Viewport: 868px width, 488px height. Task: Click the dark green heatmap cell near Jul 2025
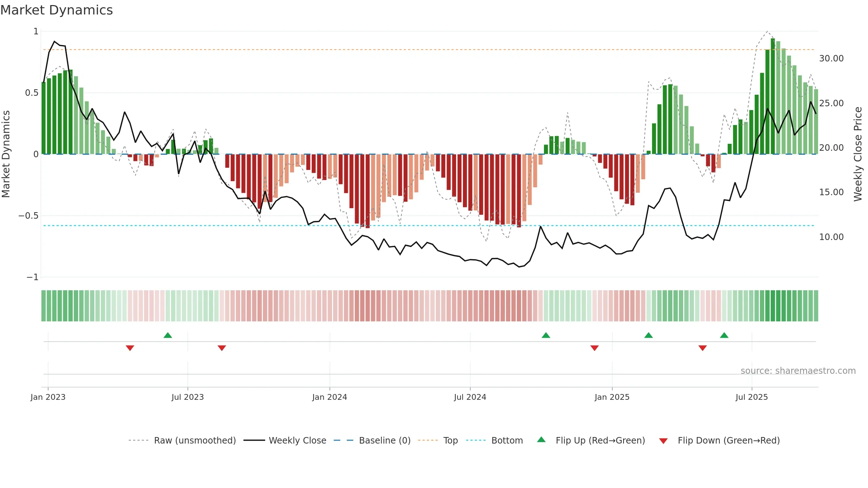(x=773, y=306)
